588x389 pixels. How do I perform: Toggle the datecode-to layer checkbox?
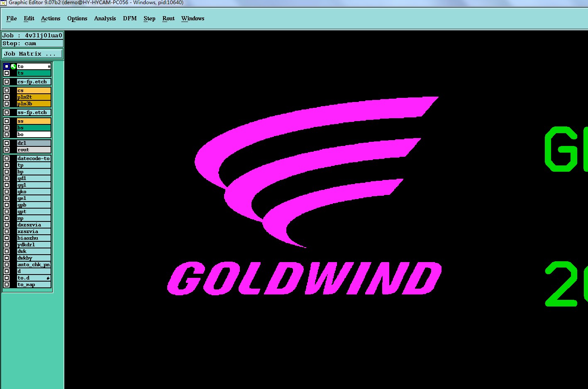tap(7, 158)
